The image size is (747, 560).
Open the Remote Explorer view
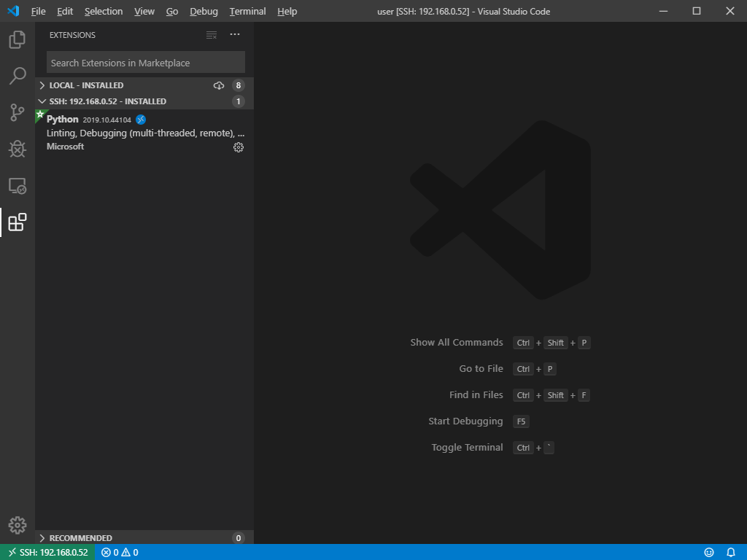tap(18, 186)
